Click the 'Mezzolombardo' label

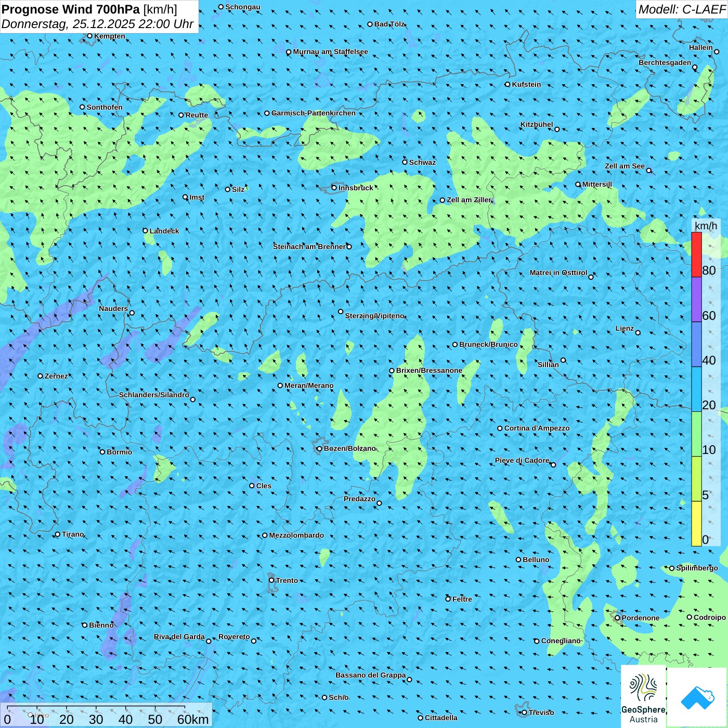(296, 535)
